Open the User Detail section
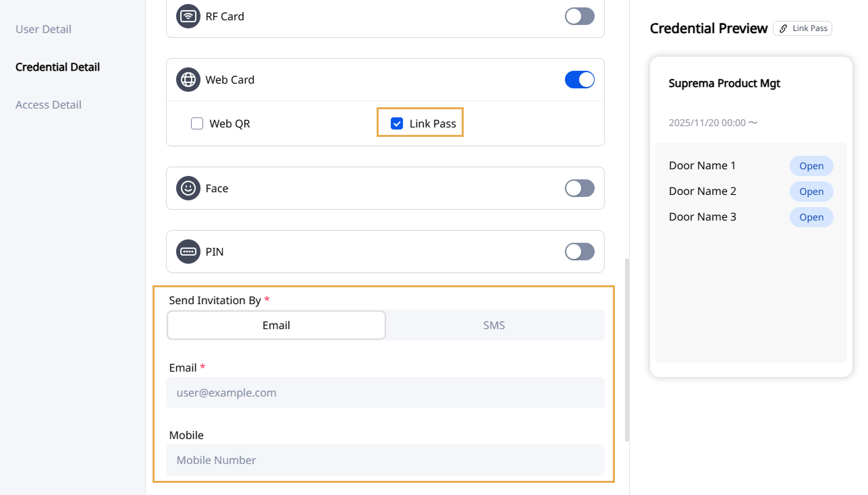The image size is (868, 495). [43, 29]
